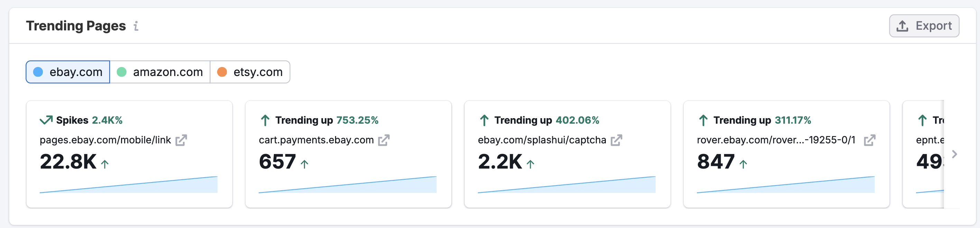Image resolution: width=980 pixels, height=228 pixels.
Task: Click the Trending up arrow beside 753.25%
Action: click(x=265, y=120)
